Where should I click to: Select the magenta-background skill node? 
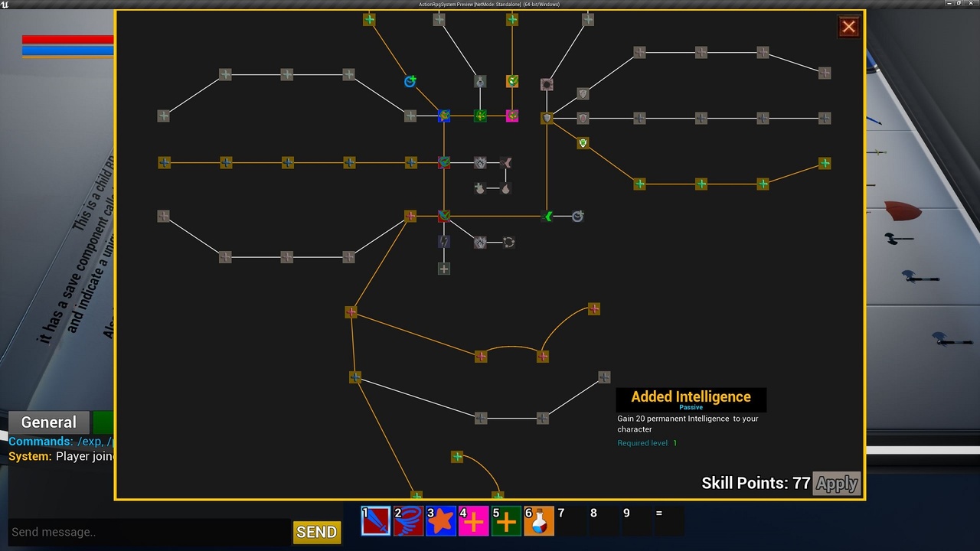pyautogui.click(x=512, y=116)
